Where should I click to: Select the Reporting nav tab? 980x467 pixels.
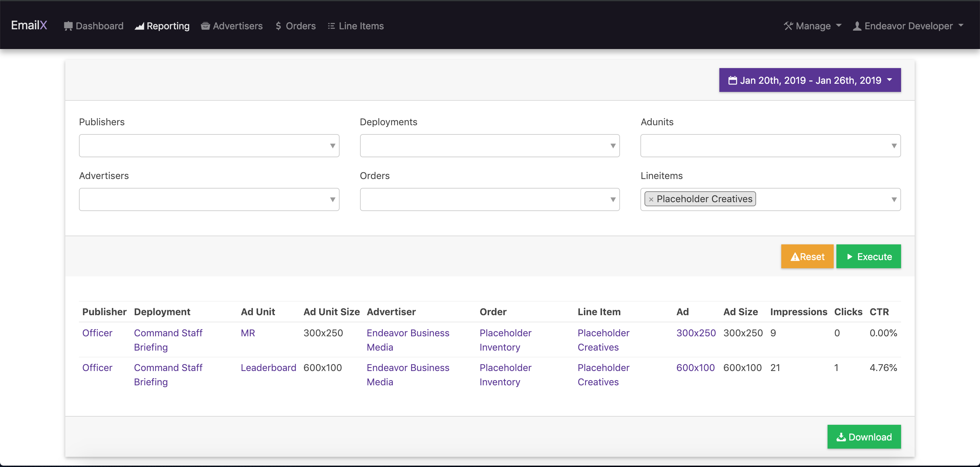click(x=162, y=26)
